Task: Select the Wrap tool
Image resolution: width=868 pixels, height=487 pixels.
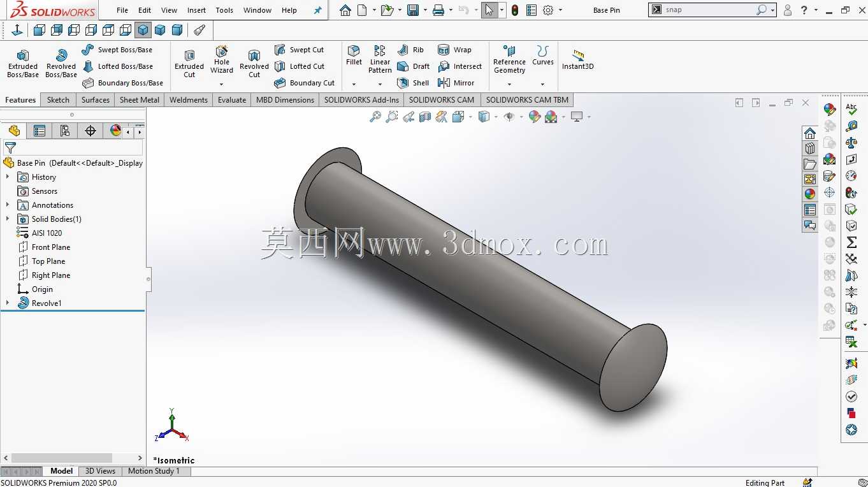Action: pyautogui.click(x=454, y=50)
